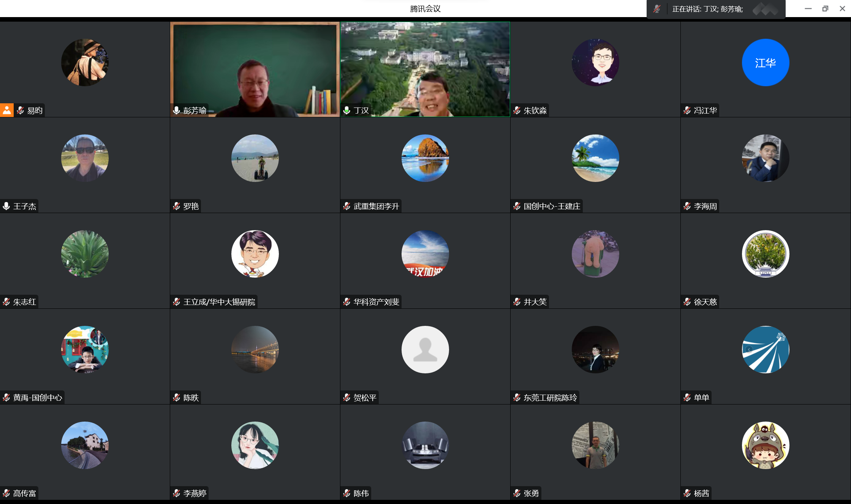
Task: Select 丁汉's active speaker video tile
Action: [425, 69]
